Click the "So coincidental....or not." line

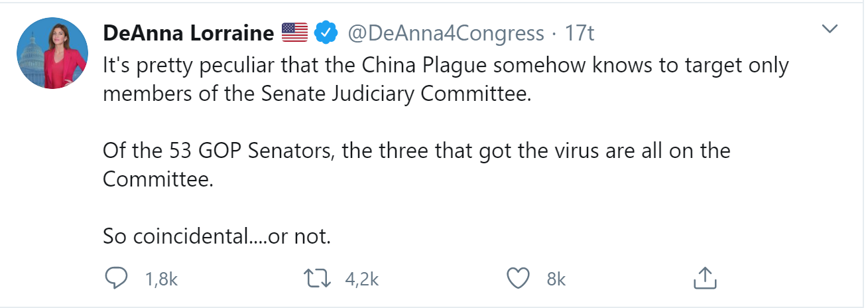coord(217,236)
